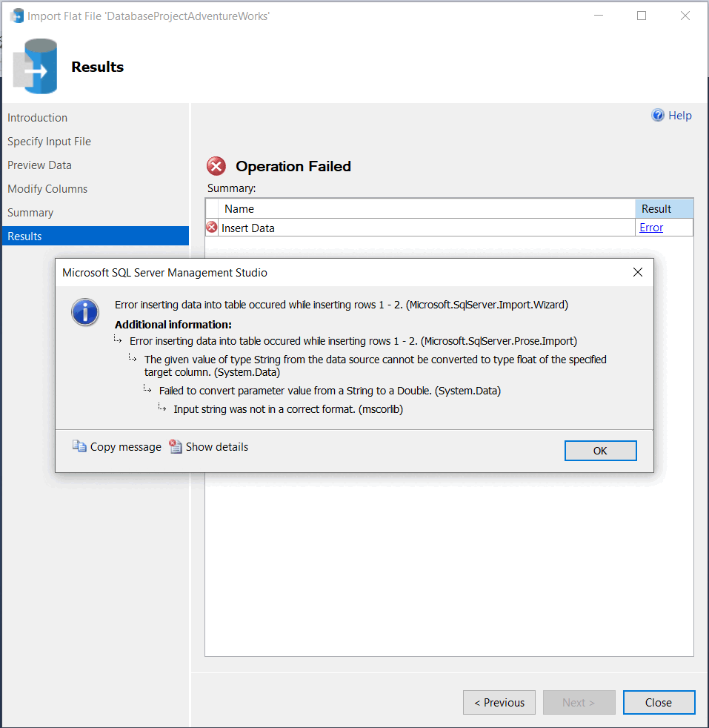Image resolution: width=709 pixels, height=728 pixels.
Task: Click the blue information icon in the dialog
Action: point(84,312)
